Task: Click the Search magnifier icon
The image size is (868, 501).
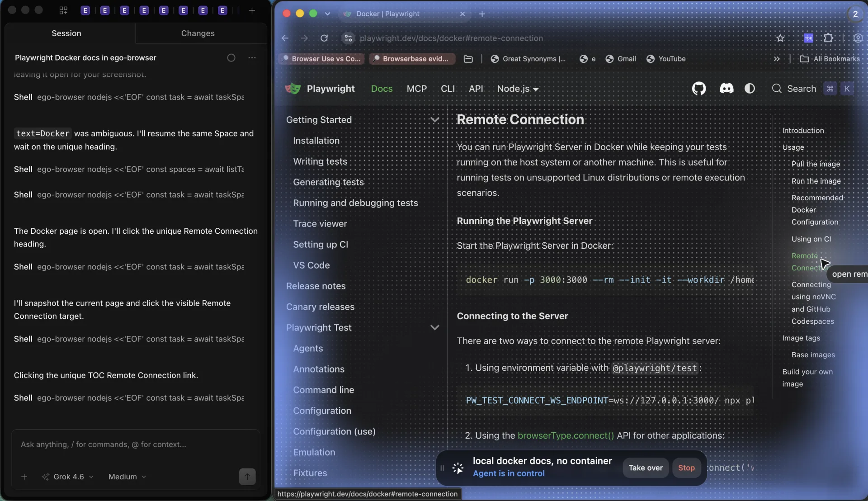Action: [777, 89]
